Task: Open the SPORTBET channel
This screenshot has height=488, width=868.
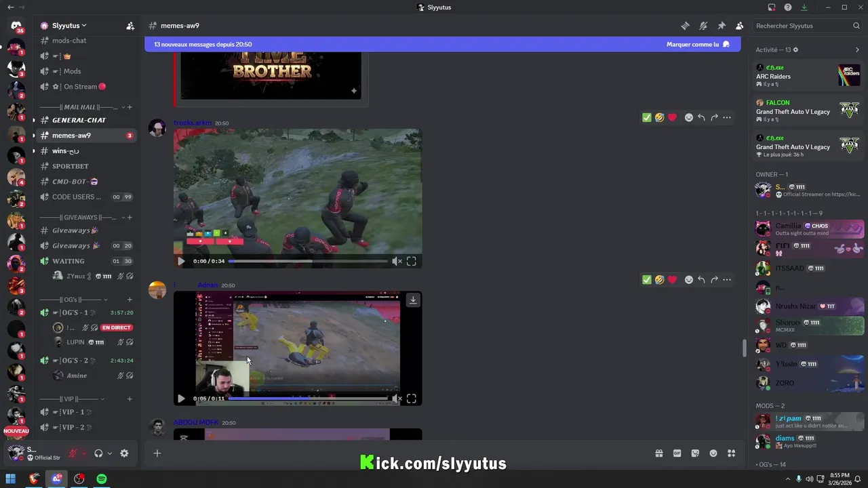Action: [85, 166]
